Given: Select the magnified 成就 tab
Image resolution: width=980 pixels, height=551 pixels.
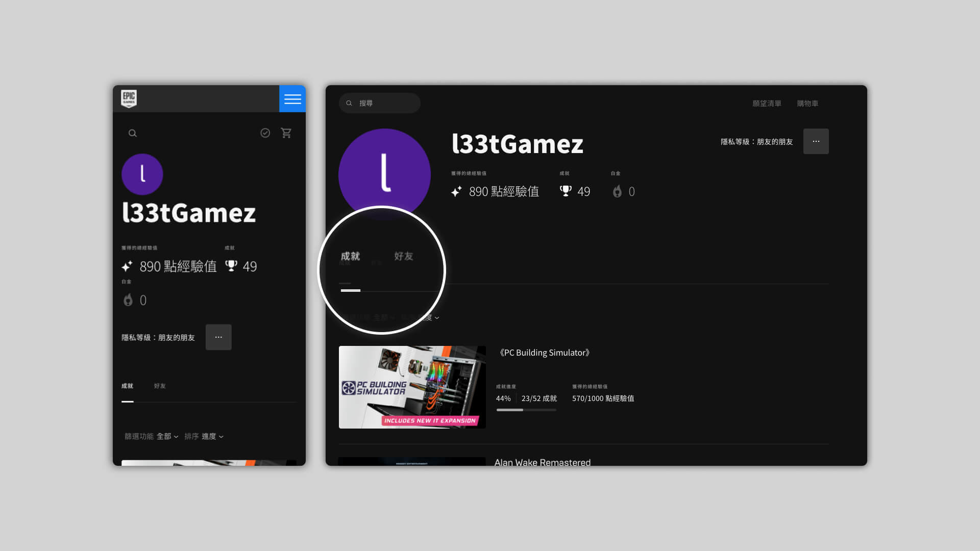Looking at the screenshot, I should 351,256.
